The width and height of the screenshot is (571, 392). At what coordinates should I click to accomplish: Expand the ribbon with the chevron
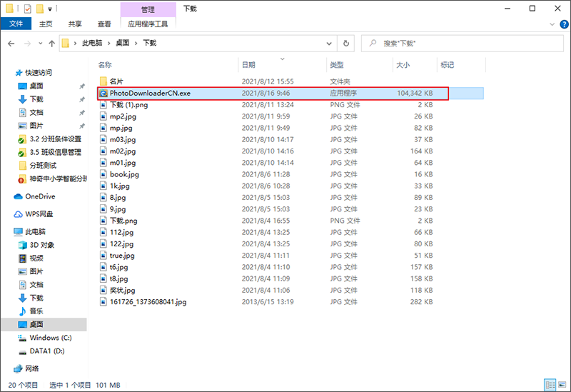click(550, 24)
